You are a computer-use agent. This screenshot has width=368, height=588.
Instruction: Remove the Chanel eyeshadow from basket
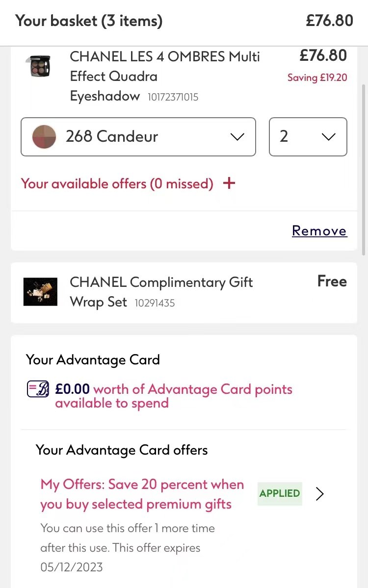tap(319, 230)
